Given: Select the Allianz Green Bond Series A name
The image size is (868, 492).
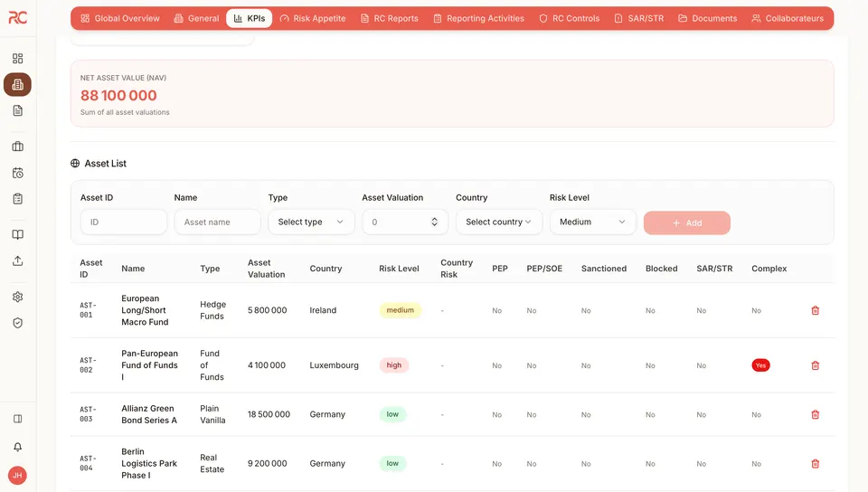Looking at the screenshot, I should [149, 414].
